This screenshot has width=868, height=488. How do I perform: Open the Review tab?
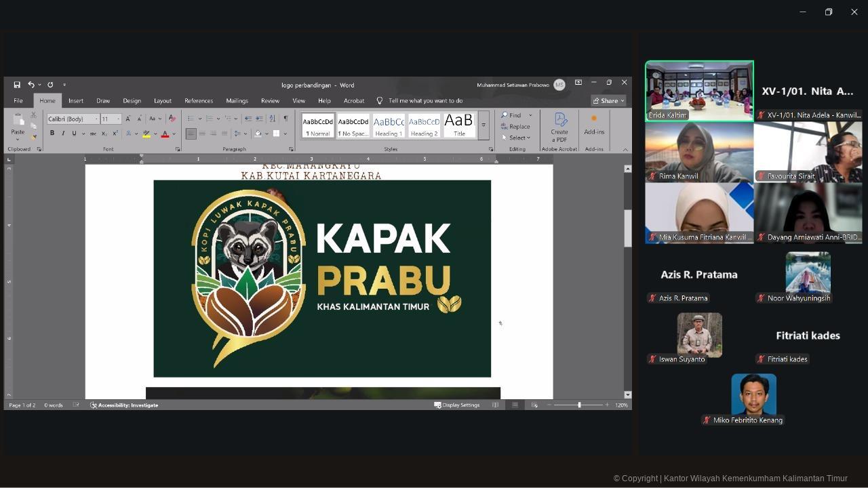270,100
